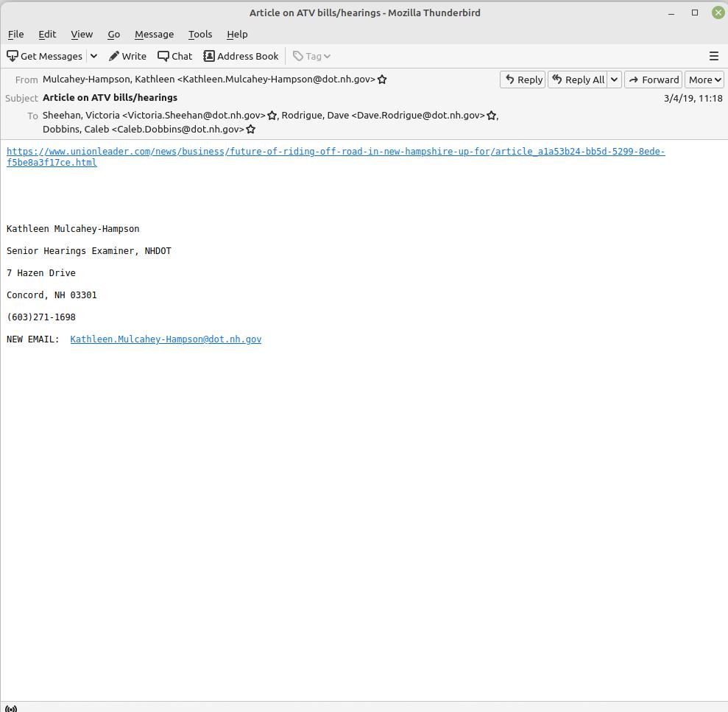
Task: Click Dave Rodrigue's recipient address
Action: click(x=383, y=116)
